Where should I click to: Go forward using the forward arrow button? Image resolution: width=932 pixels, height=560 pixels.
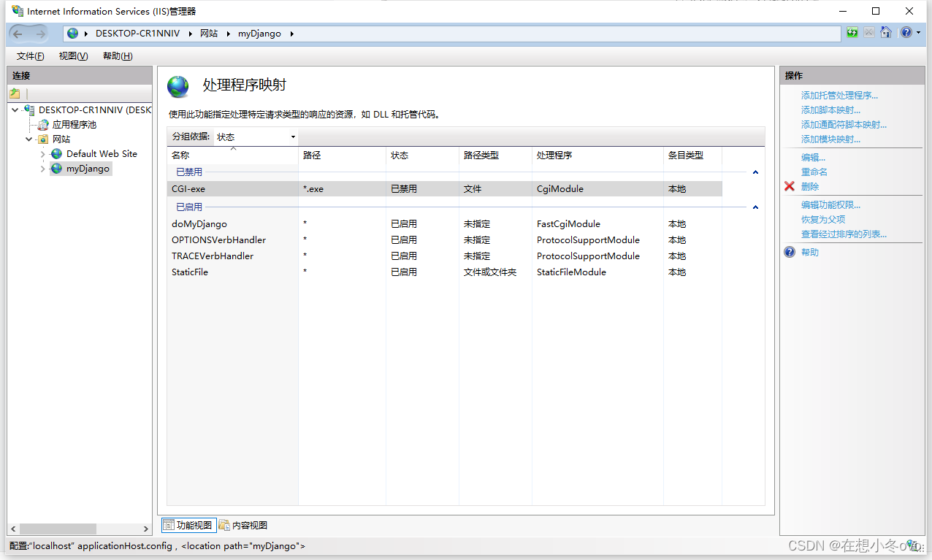tap(39, 33)
